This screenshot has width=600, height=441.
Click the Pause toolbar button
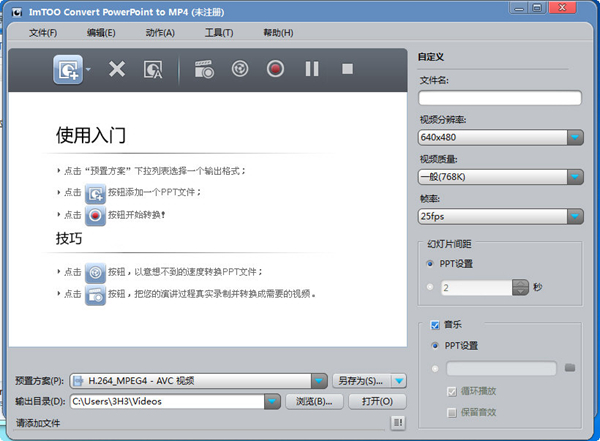312,69
